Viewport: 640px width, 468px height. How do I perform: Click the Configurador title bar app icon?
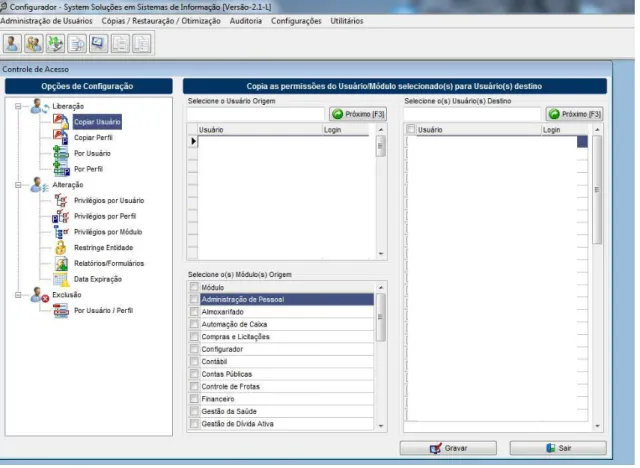(4, 7)
